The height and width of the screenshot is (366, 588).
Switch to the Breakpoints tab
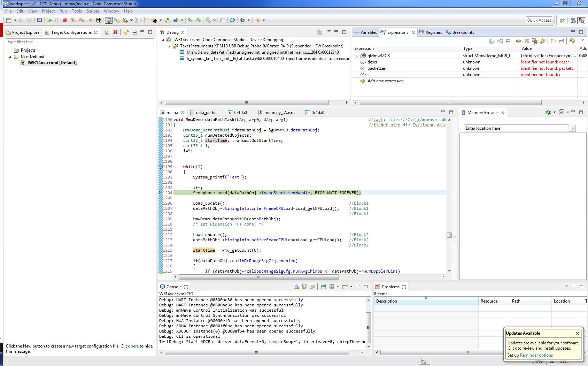click(460, 32)
